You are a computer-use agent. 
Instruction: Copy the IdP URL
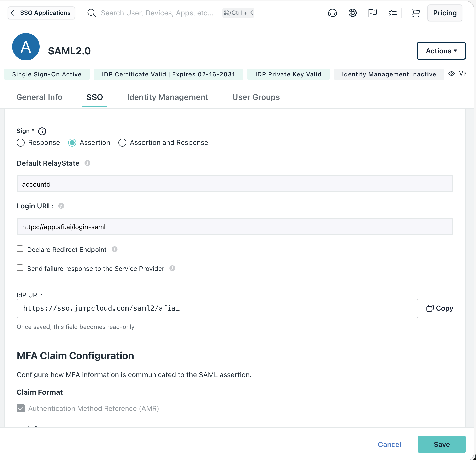tap(440, 308)
